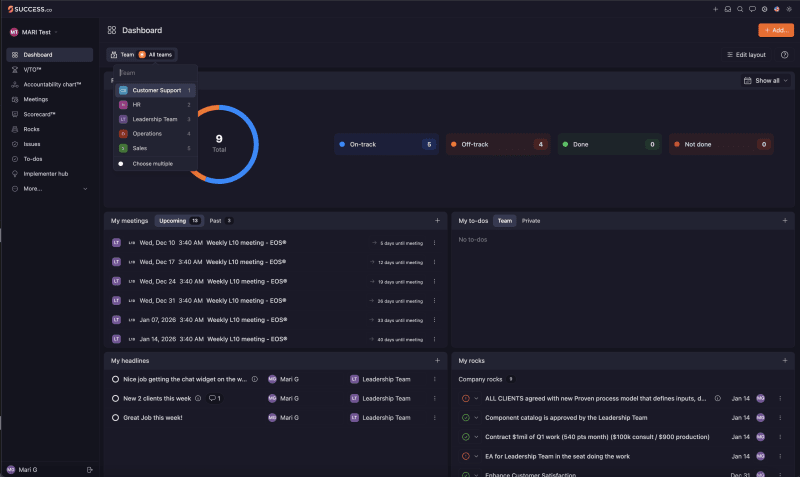Switch to Team to-dos tab
Viewport: 800px width, 477px height.
(x=505, y=221)
